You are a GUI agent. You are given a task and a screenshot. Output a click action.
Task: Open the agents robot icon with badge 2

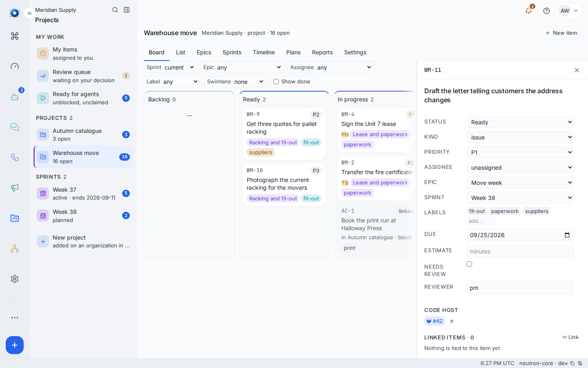pos(15,96)
